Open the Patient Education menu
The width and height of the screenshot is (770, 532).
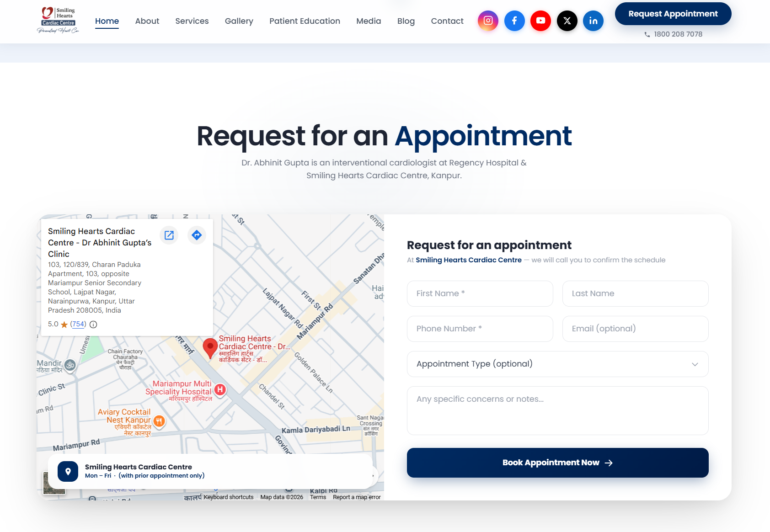[305, 21]
